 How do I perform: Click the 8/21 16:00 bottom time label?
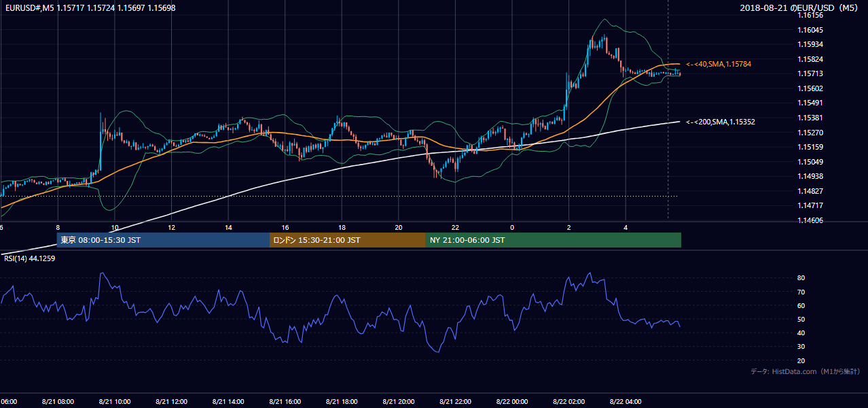[x=285, y=401]
